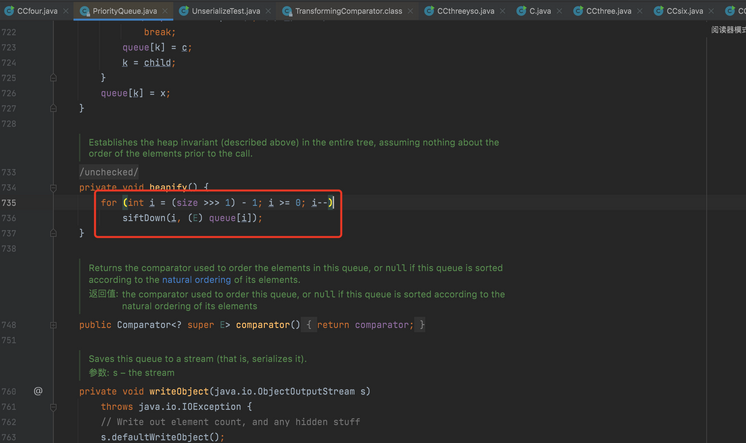Click 'queue[k] = x;' on line 726
Viewport: 746px width, 443px height.
coord(135,93)
